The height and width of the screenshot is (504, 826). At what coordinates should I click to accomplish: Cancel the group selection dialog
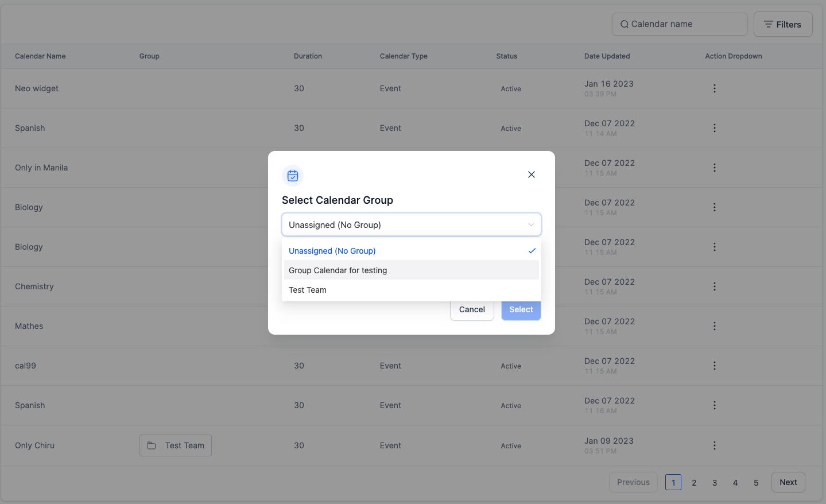click(x=472, y=309)
